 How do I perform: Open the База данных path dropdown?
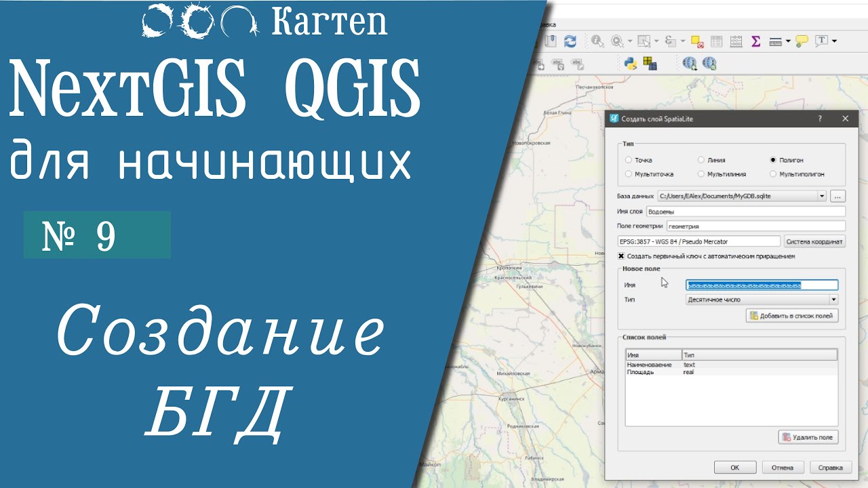pyautogui.click(x=742, y=196)
